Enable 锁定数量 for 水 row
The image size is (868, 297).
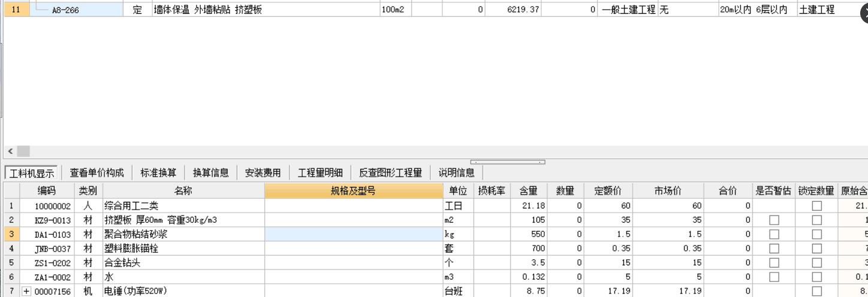tap(816, 277)
